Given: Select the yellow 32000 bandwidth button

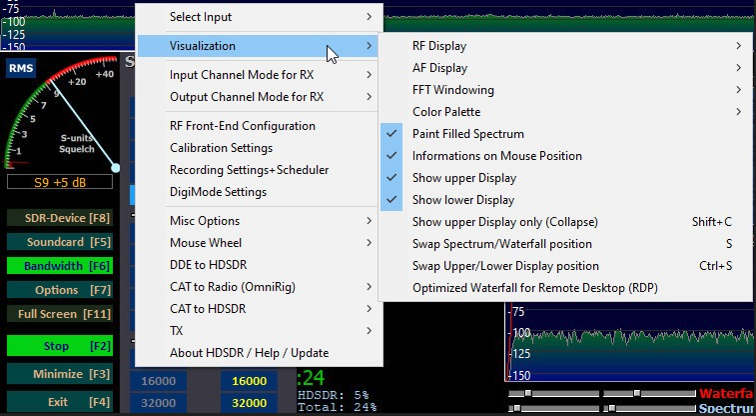Looking at the screenshot, I should [x=249, y=403].
